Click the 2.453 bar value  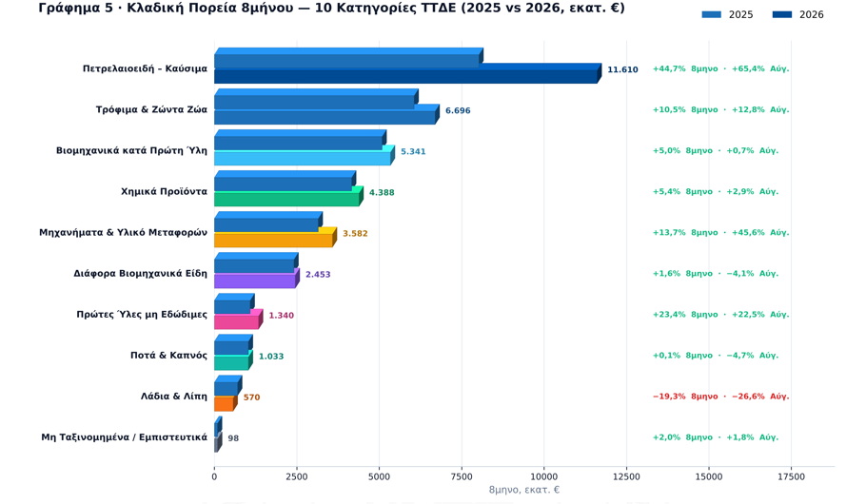[318, 275]
